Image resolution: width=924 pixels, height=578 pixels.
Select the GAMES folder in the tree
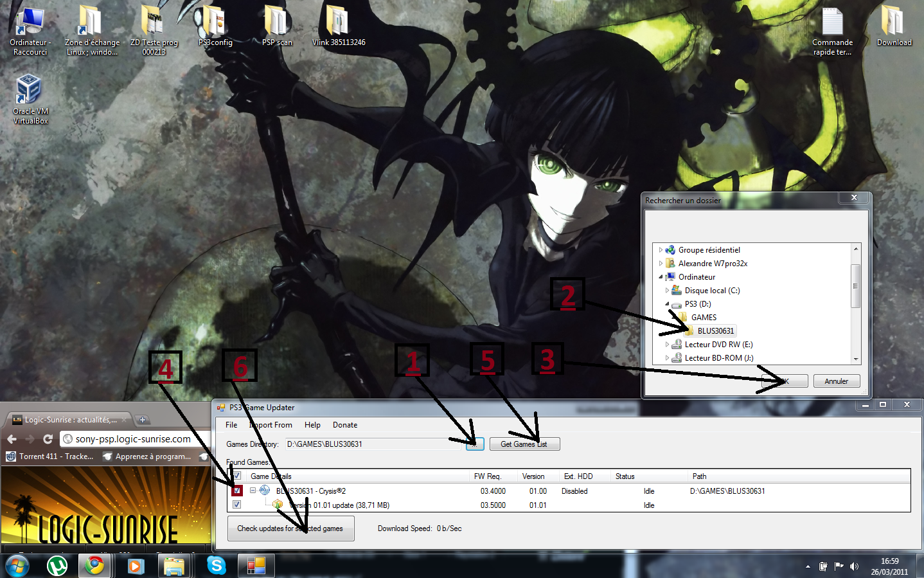click(x=704, y=318)
